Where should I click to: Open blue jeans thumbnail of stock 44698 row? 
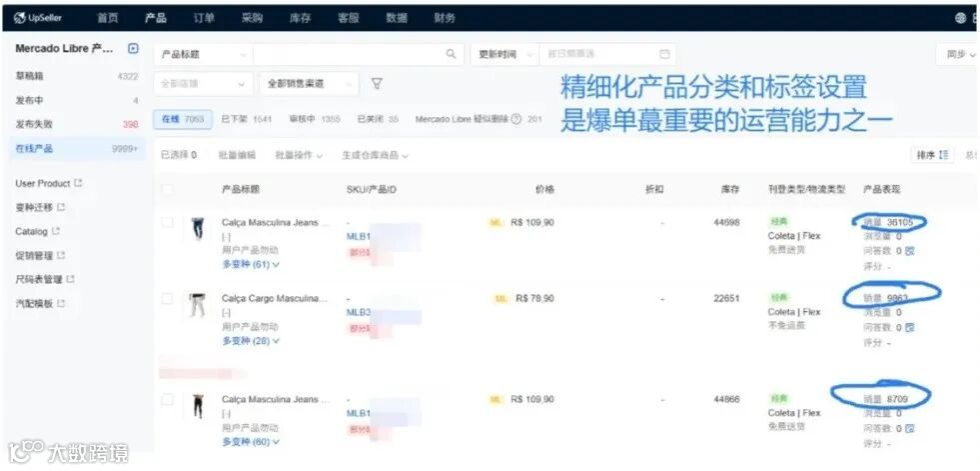click(198, 228)
